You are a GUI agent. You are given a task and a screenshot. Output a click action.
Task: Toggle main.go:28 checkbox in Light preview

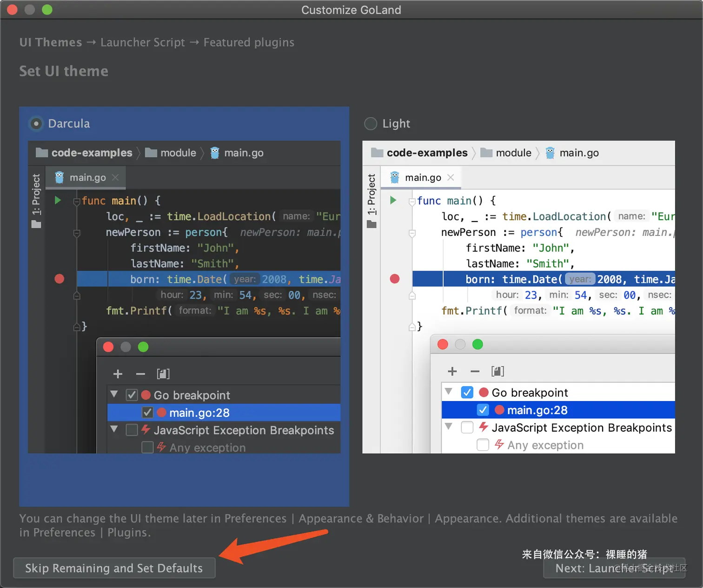483,410
